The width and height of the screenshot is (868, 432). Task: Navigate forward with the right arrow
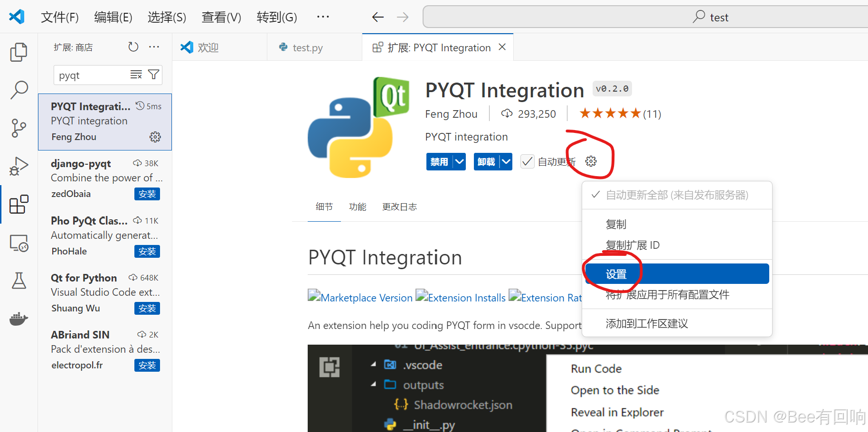click(403, 17)
